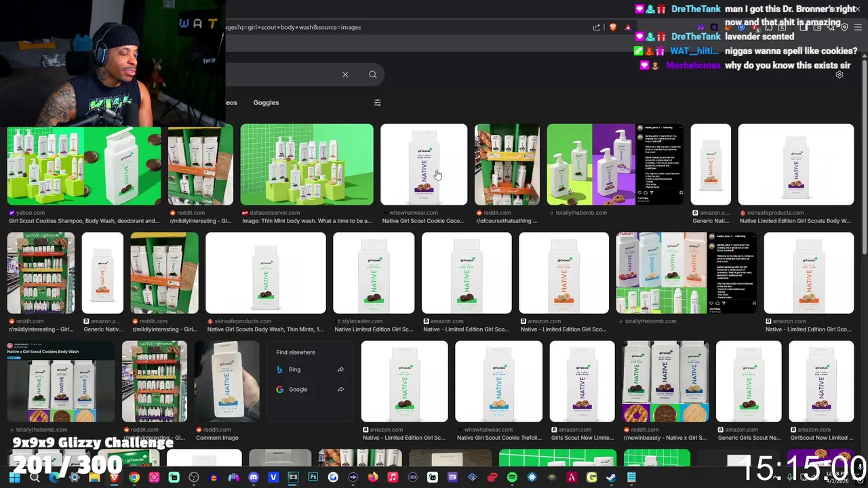Click the Brave Rewards triangle icon

[x=628, y=27]
